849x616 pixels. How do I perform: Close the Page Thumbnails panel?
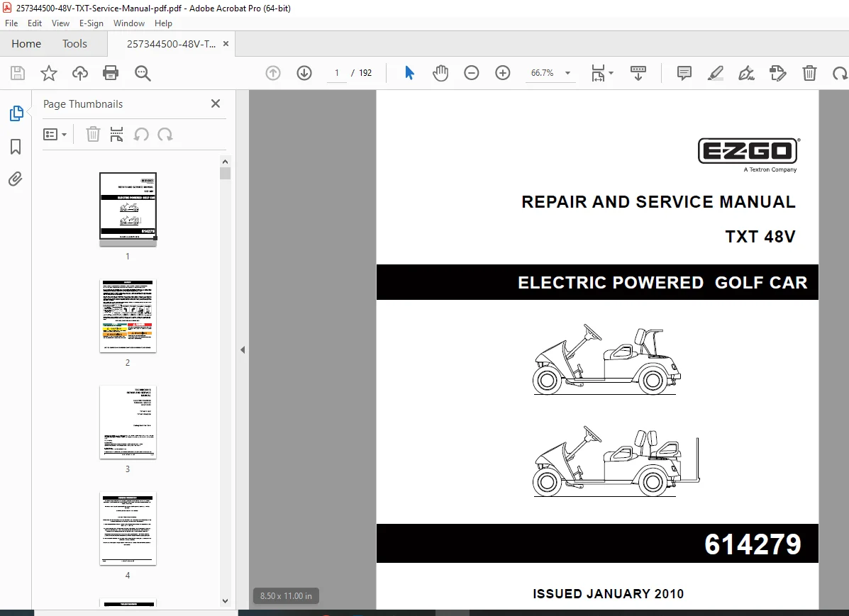[x=216, y=103]
